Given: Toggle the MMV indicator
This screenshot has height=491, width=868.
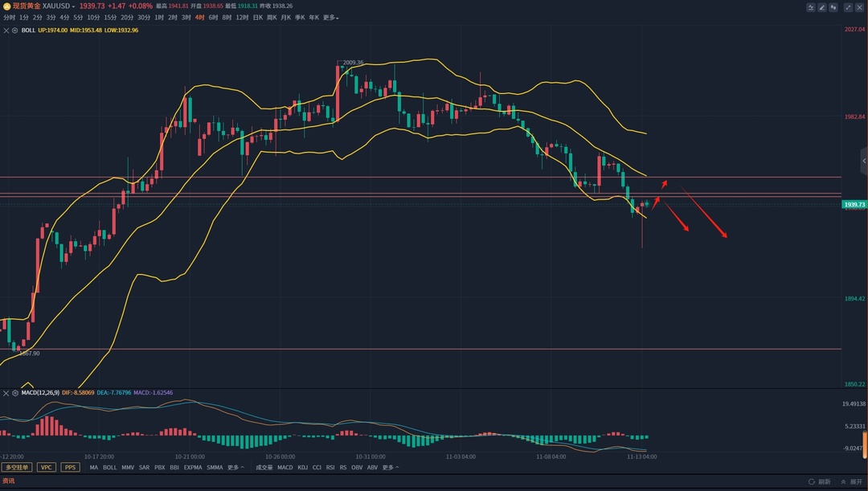Looking at the screenshot, I should pyautogui.click(x=128, y=468).
